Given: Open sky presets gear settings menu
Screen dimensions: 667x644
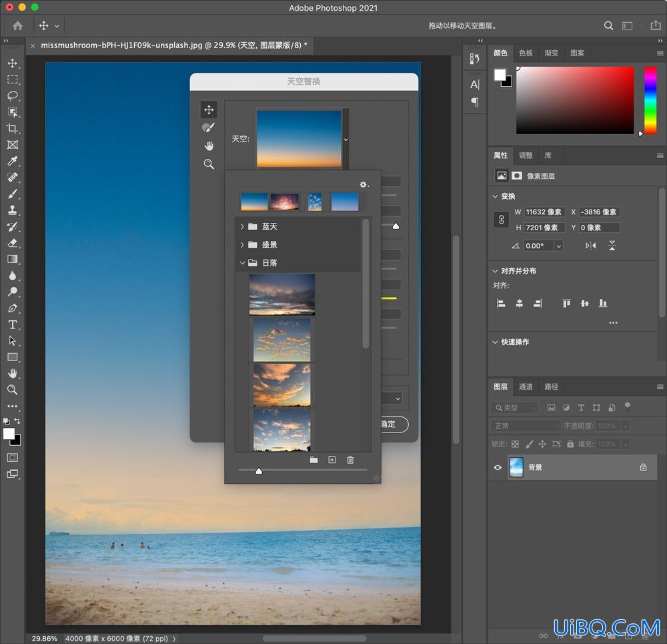Looking at the screenshot, I should click(364, 184).
